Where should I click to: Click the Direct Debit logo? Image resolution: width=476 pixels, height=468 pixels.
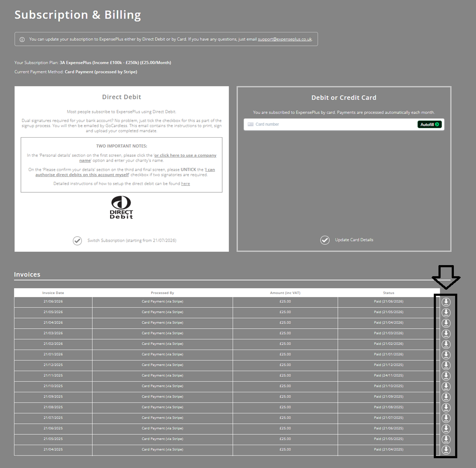[122, 208]
